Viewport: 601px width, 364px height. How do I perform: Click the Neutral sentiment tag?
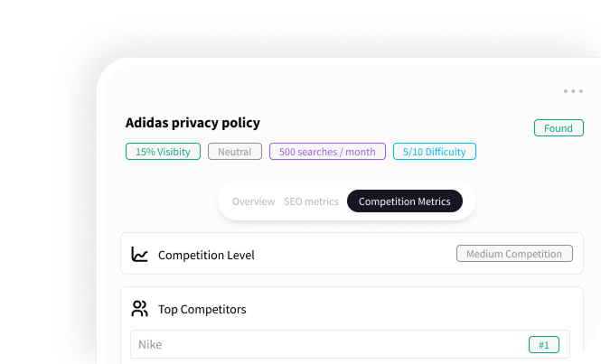click(x=235, y=152)
